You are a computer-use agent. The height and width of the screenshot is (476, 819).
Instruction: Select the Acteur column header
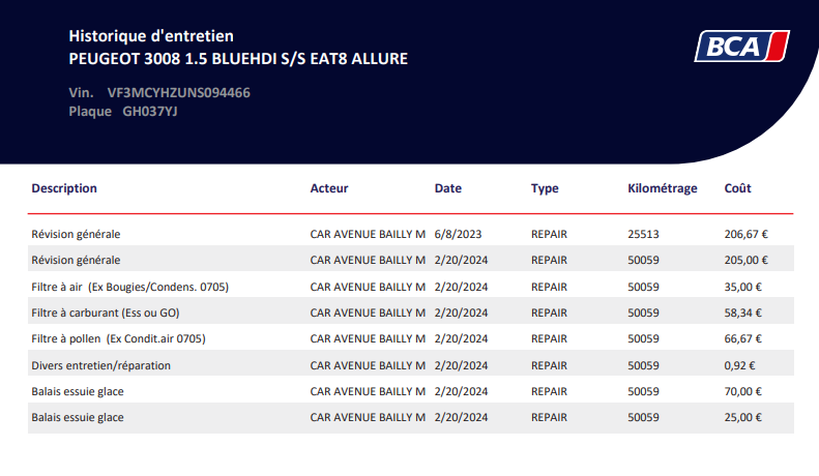tap(329, 188)
